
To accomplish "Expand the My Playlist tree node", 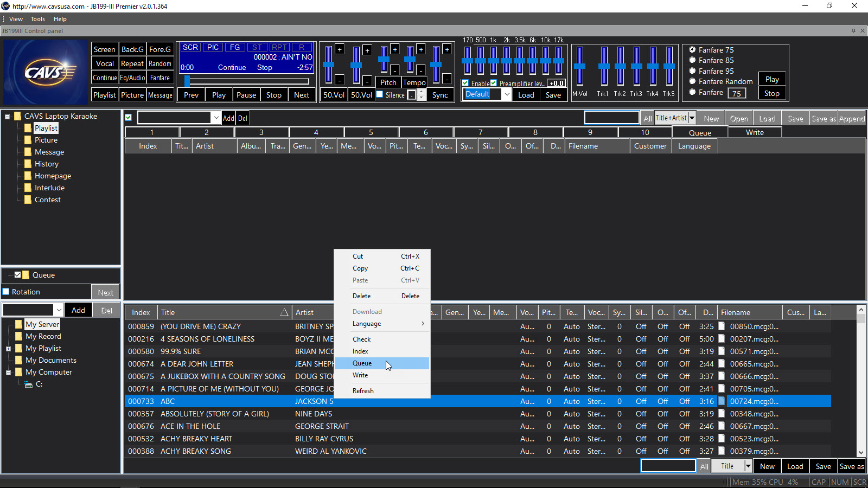I will pyautogui.click(x=8, y=349).
